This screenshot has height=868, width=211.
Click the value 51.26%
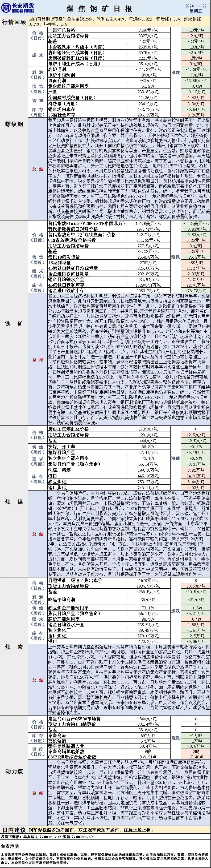click(x=148, y=86)
